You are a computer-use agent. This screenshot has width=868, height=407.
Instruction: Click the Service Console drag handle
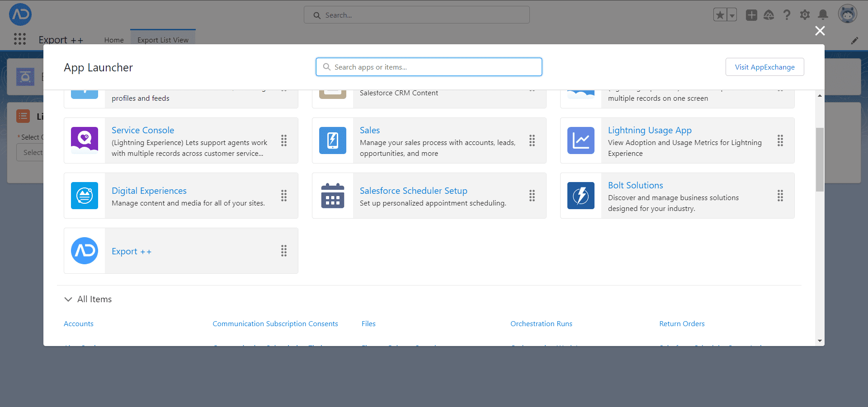point(284,140)
